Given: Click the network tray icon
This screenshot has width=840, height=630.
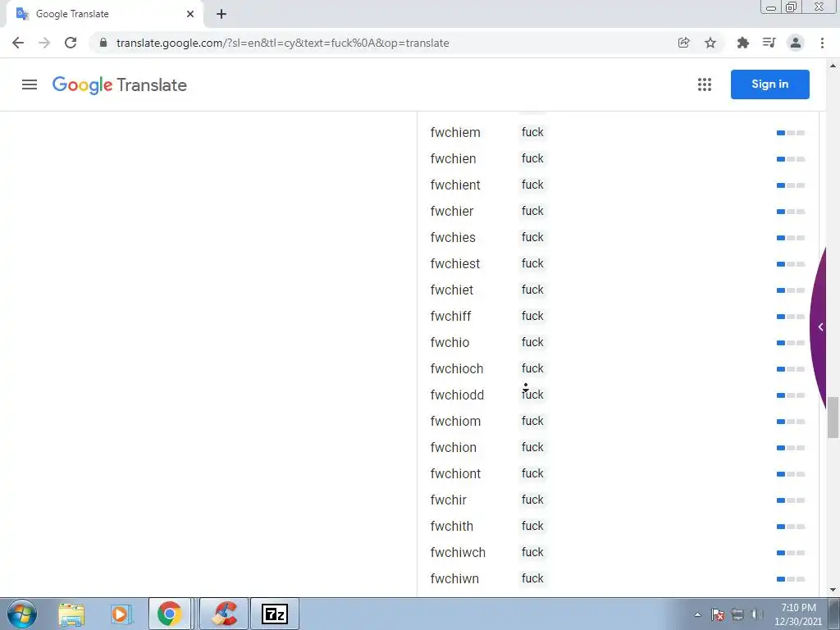Looking at the screenshot, I should 737,614.
